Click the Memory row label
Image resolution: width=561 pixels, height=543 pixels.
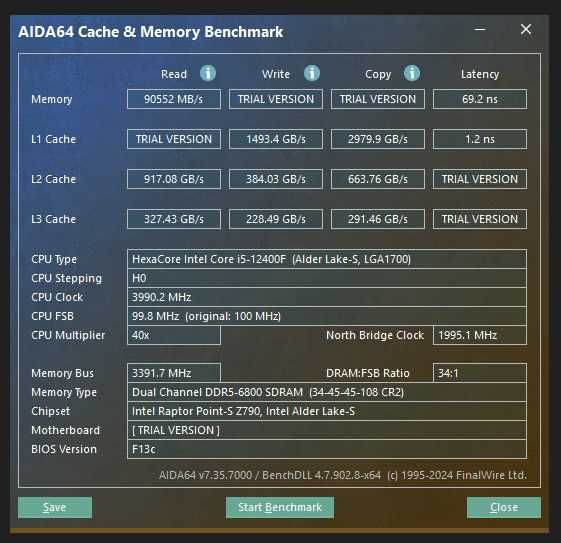(52, 99)
